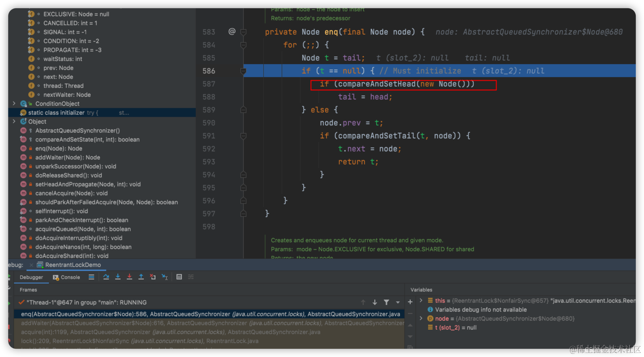Select doReleaseShared(): void method

tap(69, 175)
